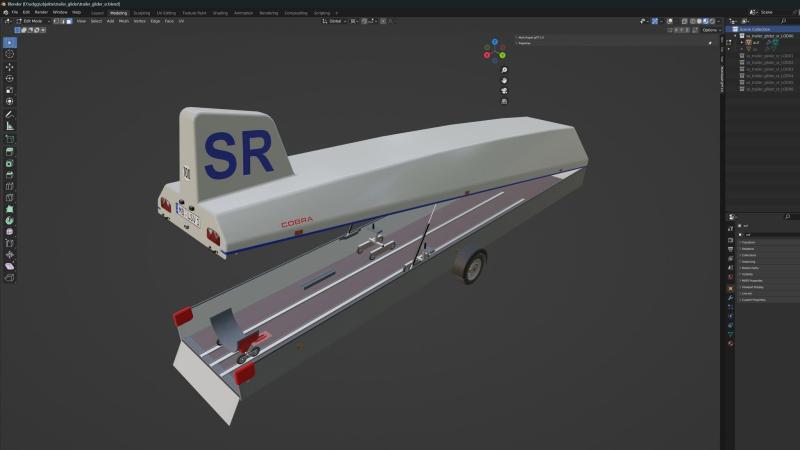Select the Shear tool
This screenshot has height=450, width=800.
[x=10, y=266]
